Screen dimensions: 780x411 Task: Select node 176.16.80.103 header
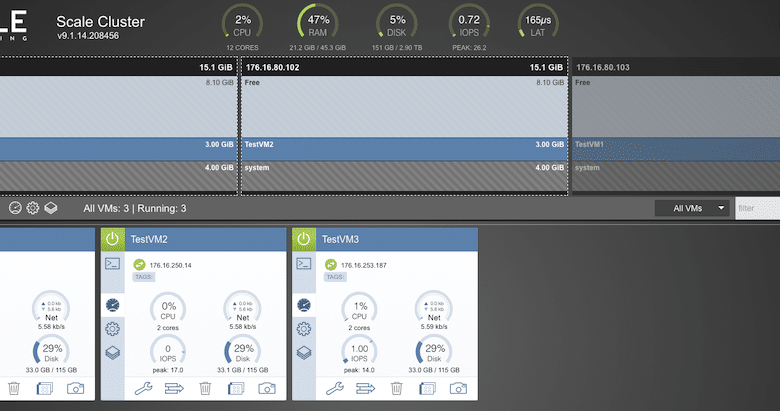click(676, 67)
